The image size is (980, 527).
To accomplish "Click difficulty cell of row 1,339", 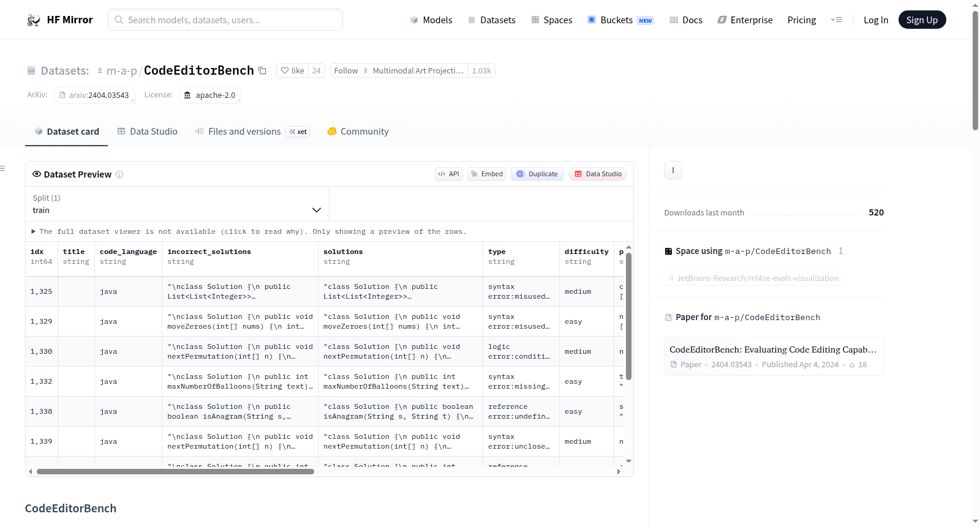I will 587,441.
